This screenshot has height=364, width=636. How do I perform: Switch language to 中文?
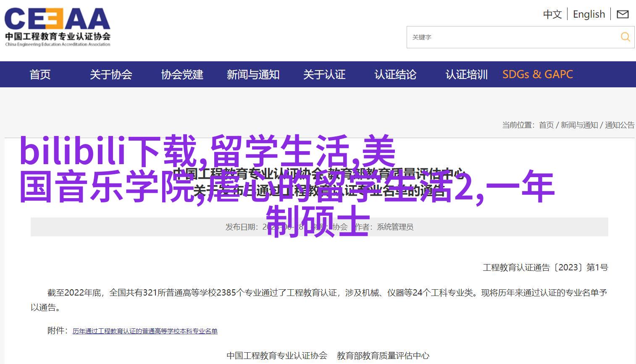click(x=552, y=14)
